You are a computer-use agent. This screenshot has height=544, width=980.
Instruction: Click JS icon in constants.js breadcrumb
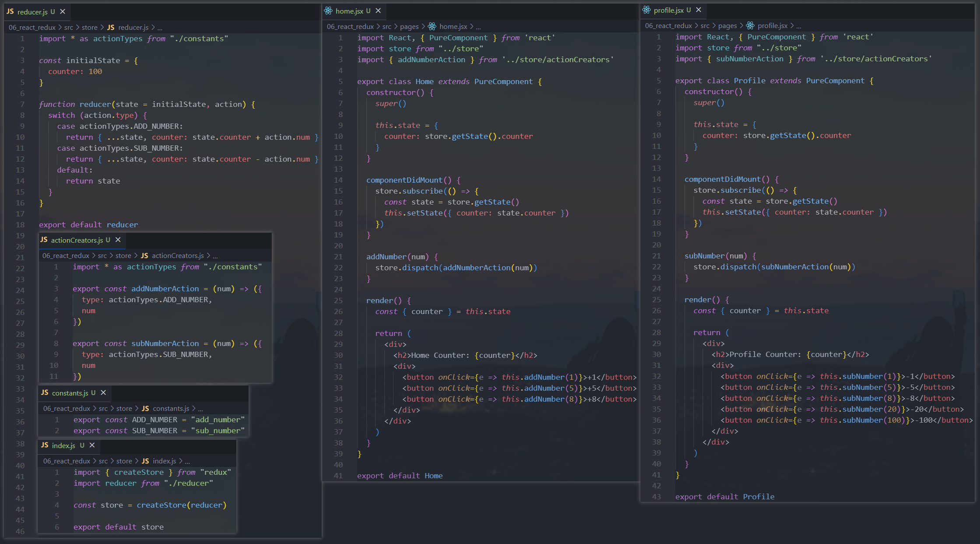[145, 408]
